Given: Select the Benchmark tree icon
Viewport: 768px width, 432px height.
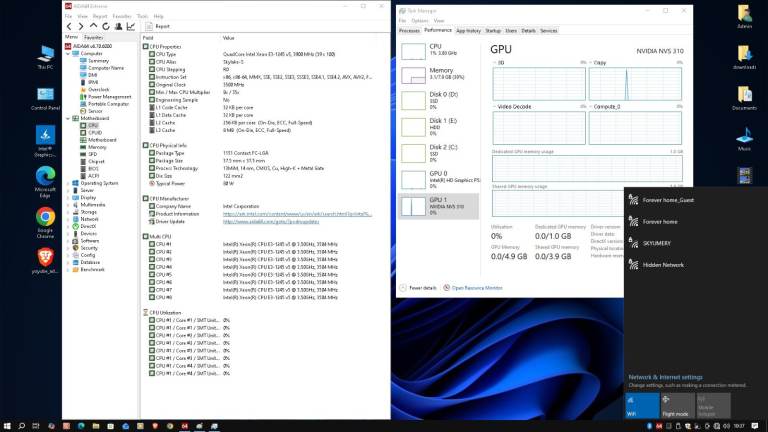Looking at the screenshot, I should (x=76, y=269).
